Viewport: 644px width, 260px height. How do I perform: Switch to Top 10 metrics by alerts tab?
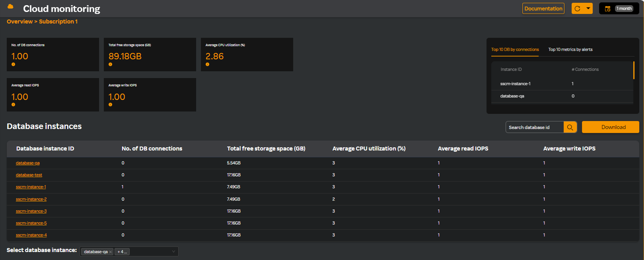click(570, 49)
